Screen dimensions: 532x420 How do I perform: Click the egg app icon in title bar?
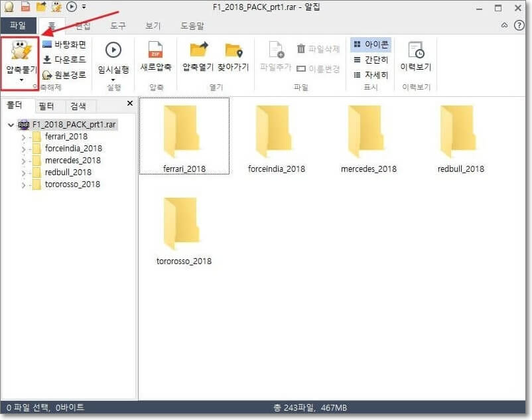[9, 7]
